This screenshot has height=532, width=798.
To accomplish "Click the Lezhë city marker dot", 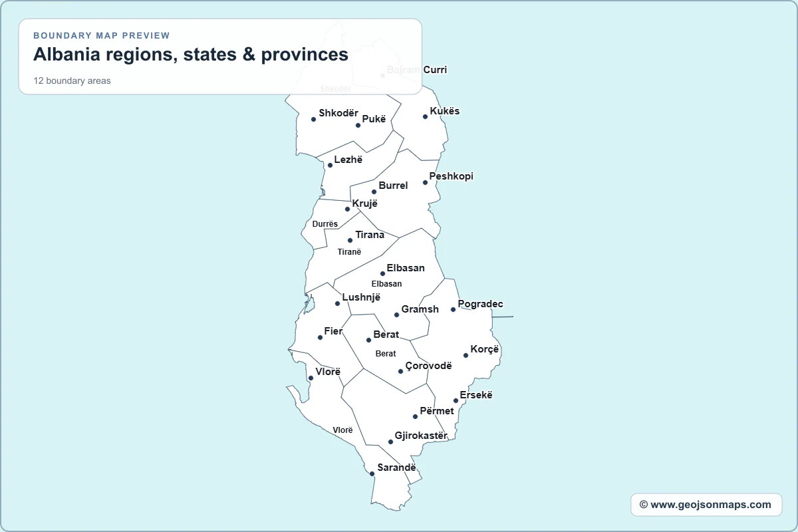I will click(330, 165).
